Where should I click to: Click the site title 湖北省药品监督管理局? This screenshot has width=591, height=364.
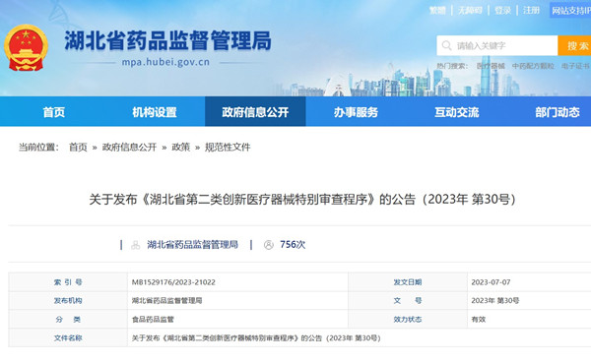tap(167, 40)
